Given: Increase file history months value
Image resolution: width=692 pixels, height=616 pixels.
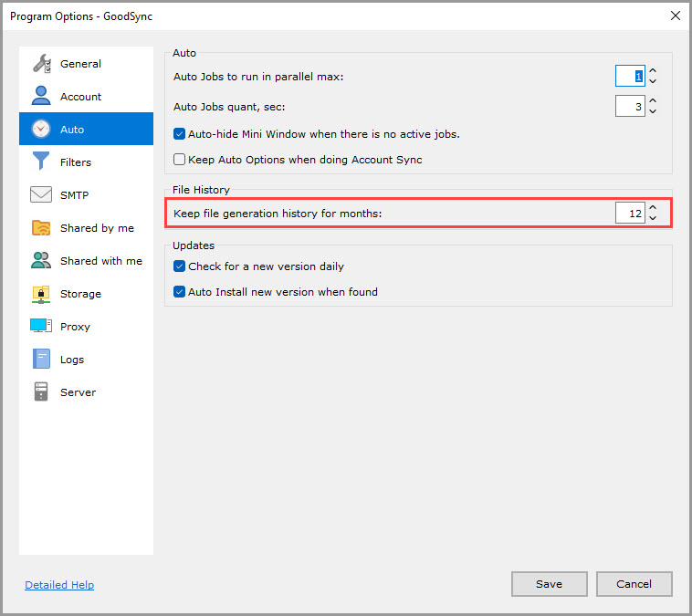Looking at the screenshot, I should click(x=653, y=207).
